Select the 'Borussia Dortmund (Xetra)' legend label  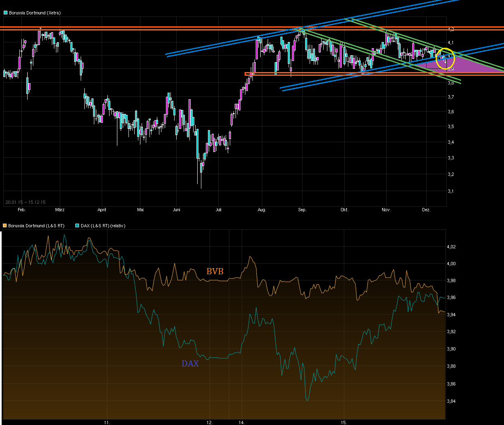click(35, 13)
